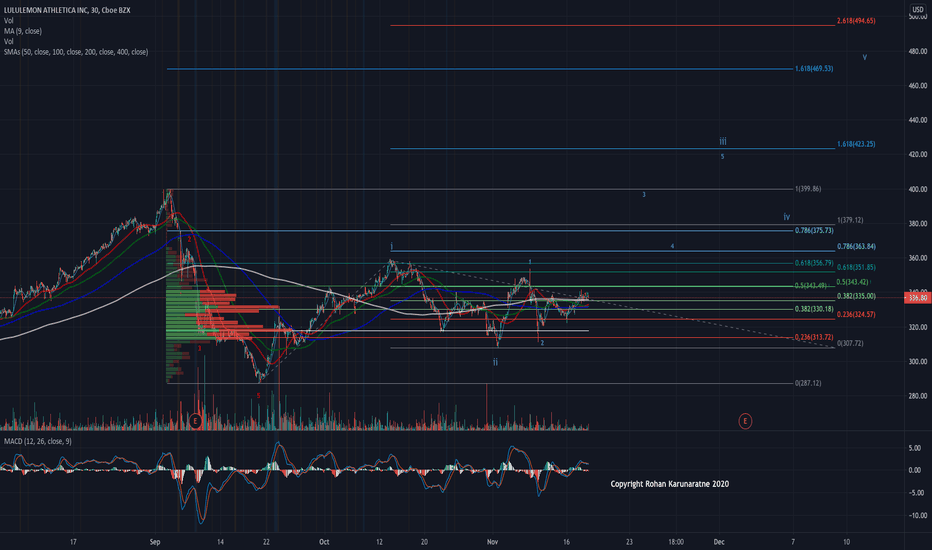932x550 pixels.
Task: Click the 480.00 price axis label
Action: click(x=918, y=52)
